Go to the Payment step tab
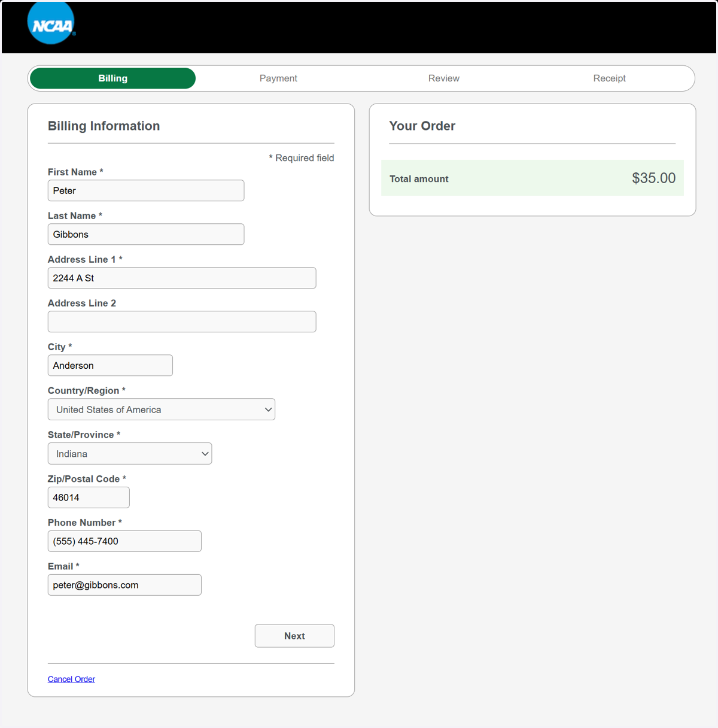This screenshot has height=728, width=718. [278, 78]
